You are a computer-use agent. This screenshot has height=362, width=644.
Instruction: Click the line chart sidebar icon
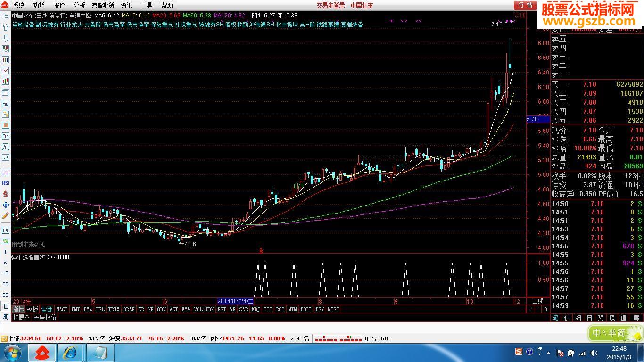coord(6,71)
